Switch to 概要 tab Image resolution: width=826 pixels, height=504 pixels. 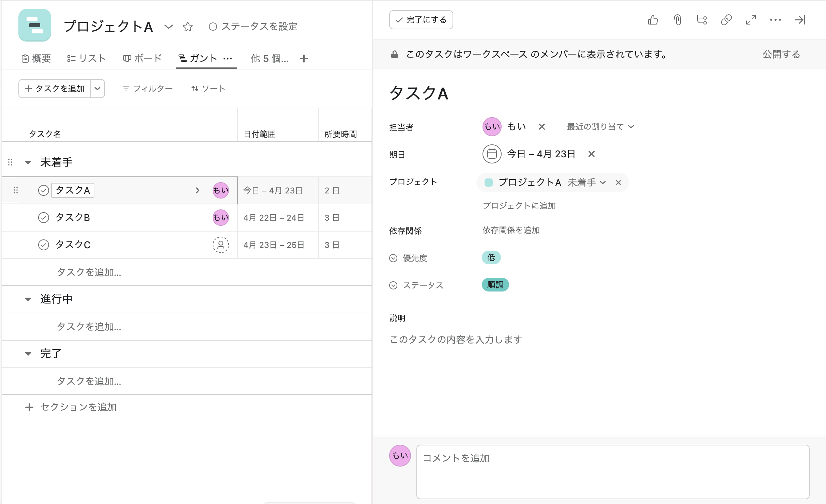(36, 59)
